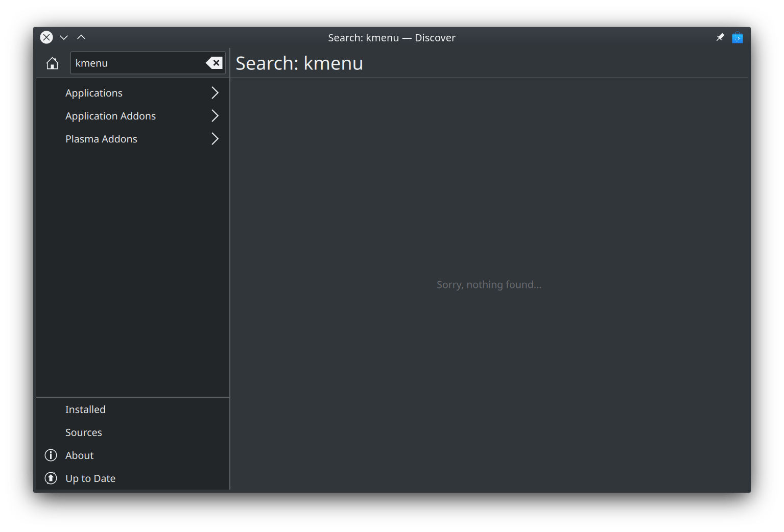Click the Discover shopping bag icon
The height and width of the screenshot is (532, 784).
coord(738,37)
